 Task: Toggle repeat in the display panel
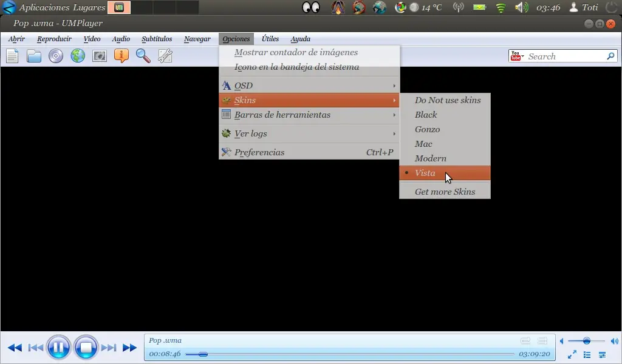(525, 340)
